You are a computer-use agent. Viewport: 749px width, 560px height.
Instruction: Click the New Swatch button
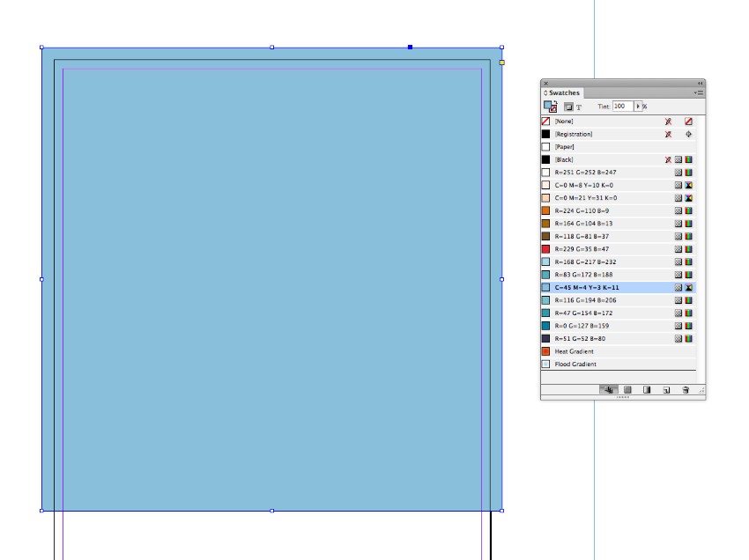(x=666, y=390)
